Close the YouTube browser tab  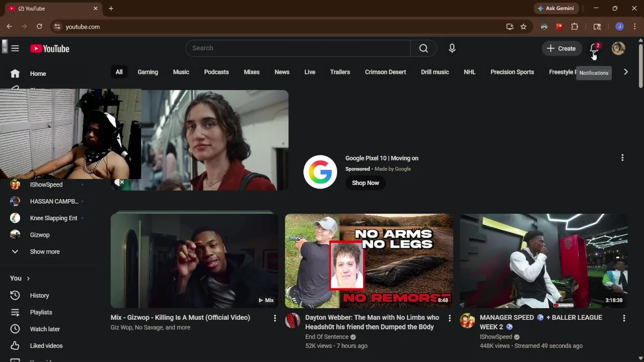96,9
